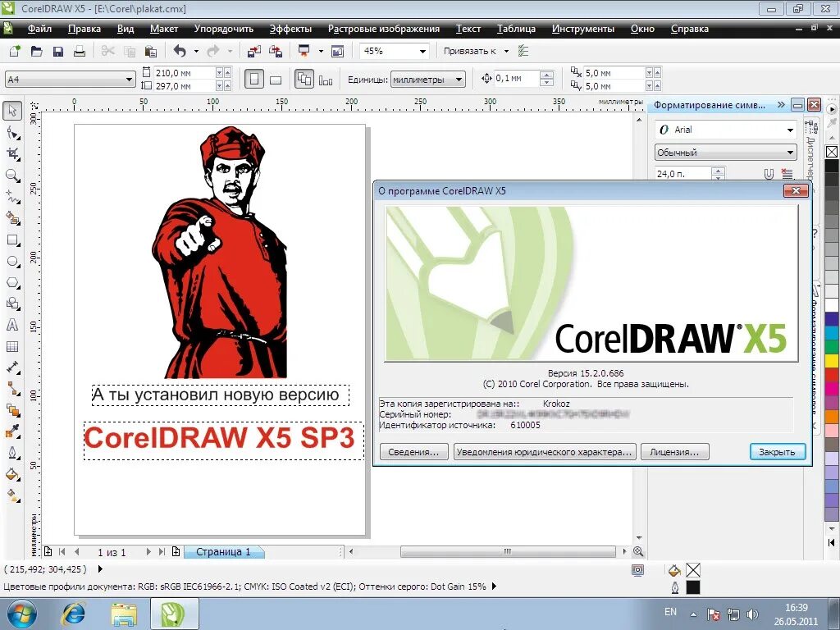
Task: Select the Ellipse tool
Action: (x=11, y=261)
